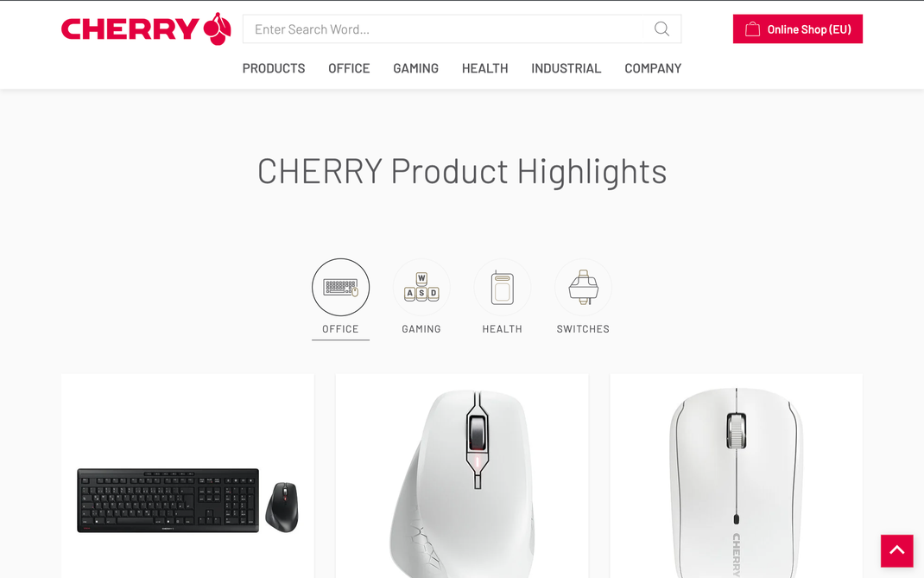This screenshot has width=924, height=578.
Task: Focus the Enter Search Word field
Action: pos(442,29)
